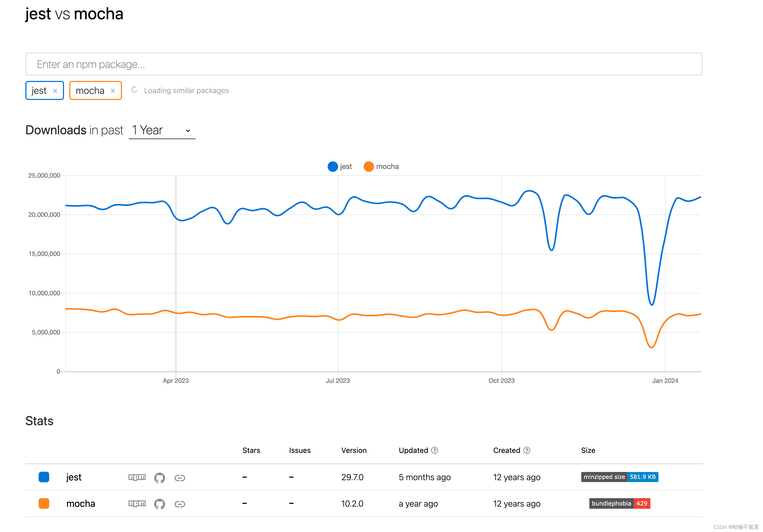Click the loading similar packages spinner

[134, 90]
